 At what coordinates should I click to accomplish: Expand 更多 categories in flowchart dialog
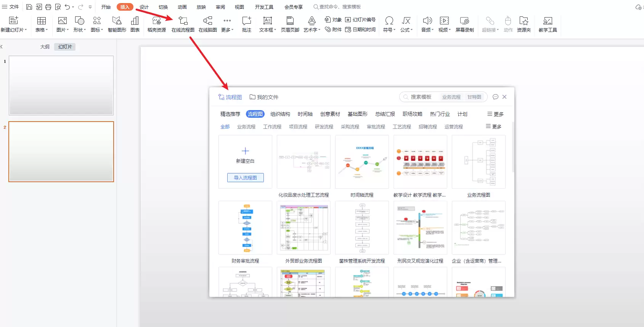(495, 114)
